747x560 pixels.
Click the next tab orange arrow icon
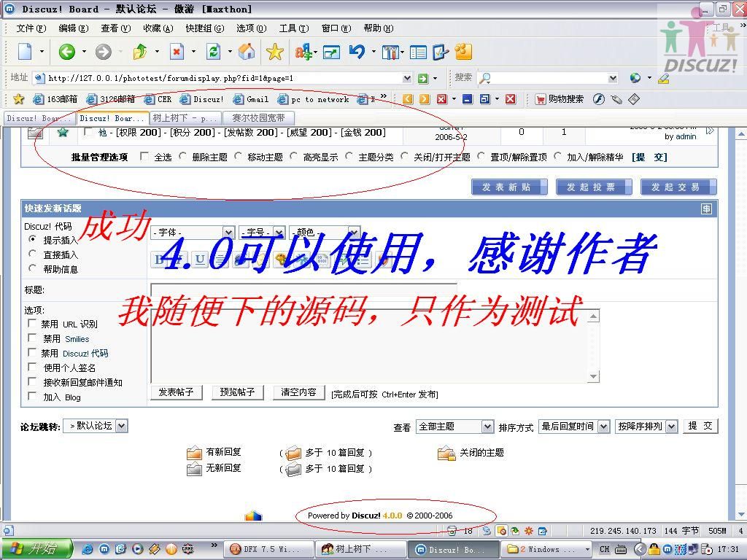[424, 99]
